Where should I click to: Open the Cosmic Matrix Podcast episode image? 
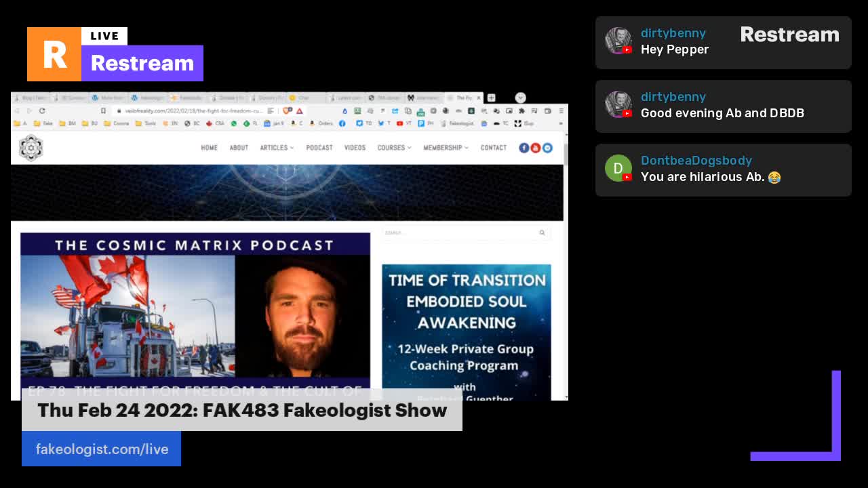coord(195,317)
